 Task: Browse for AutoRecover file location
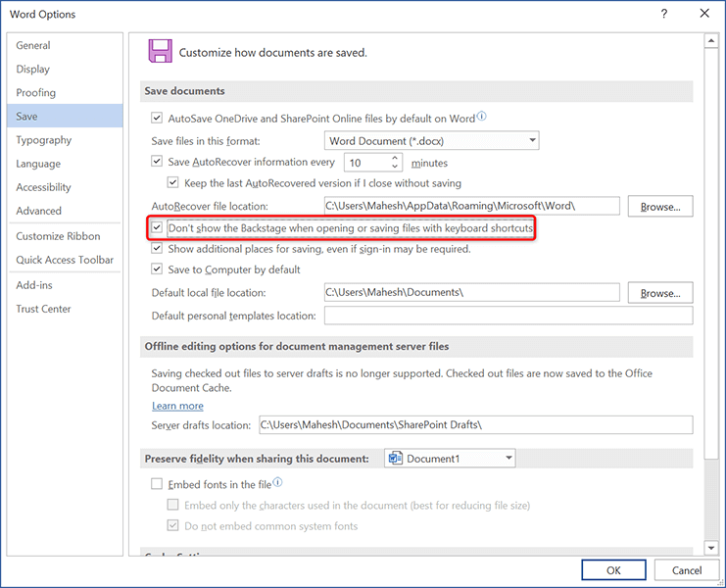[x=660, y=207]
